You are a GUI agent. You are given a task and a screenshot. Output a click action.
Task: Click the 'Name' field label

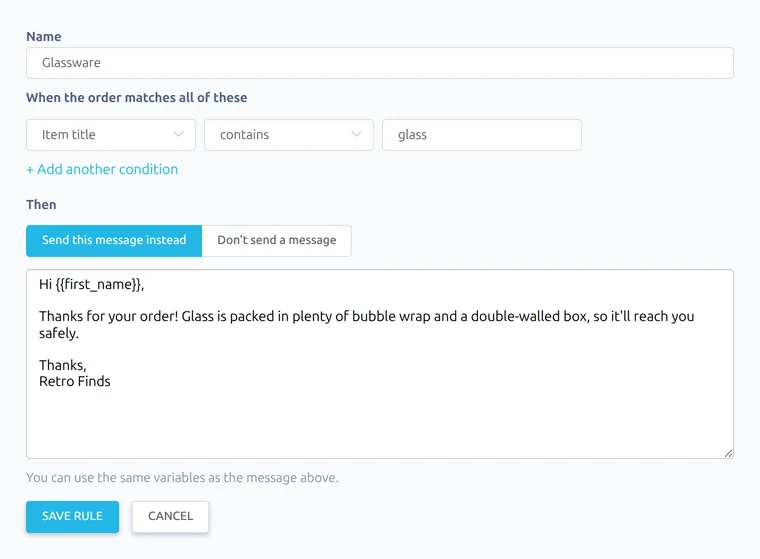tap(44, 37)
